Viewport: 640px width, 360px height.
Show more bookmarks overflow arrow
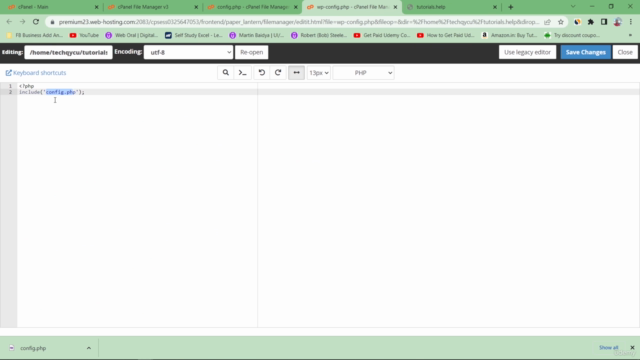pos(630,36)
